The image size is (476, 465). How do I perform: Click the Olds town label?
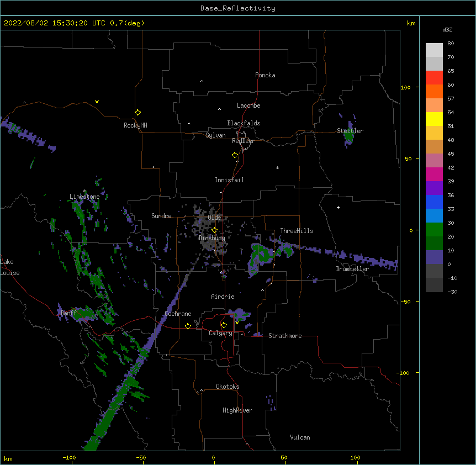[x=214, y=218]
